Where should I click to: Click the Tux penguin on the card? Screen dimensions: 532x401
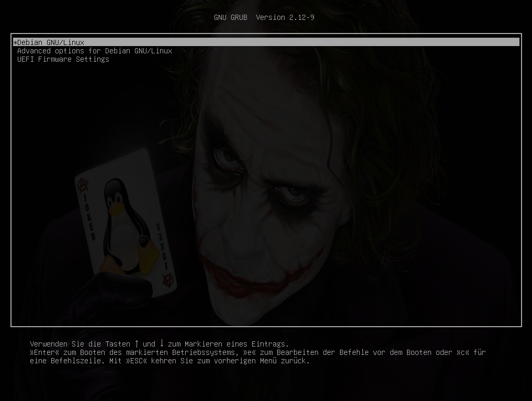pyautogui.click(x=126, y=225)
